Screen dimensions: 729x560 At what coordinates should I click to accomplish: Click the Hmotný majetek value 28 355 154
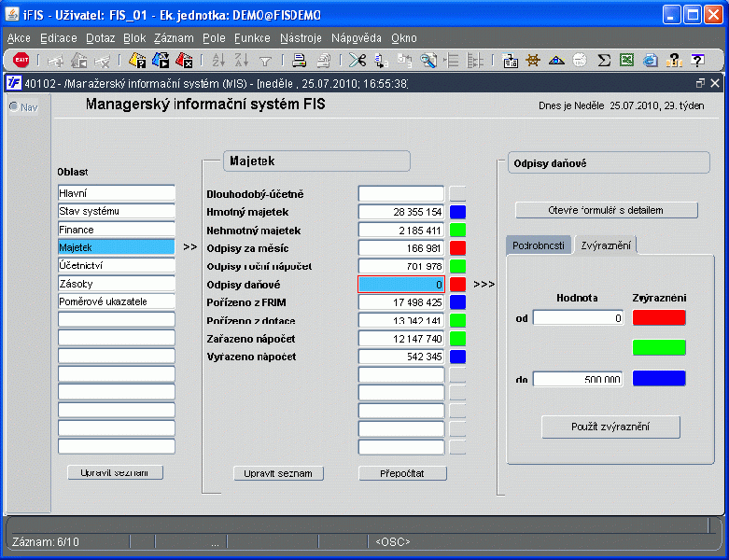(401, 212)
